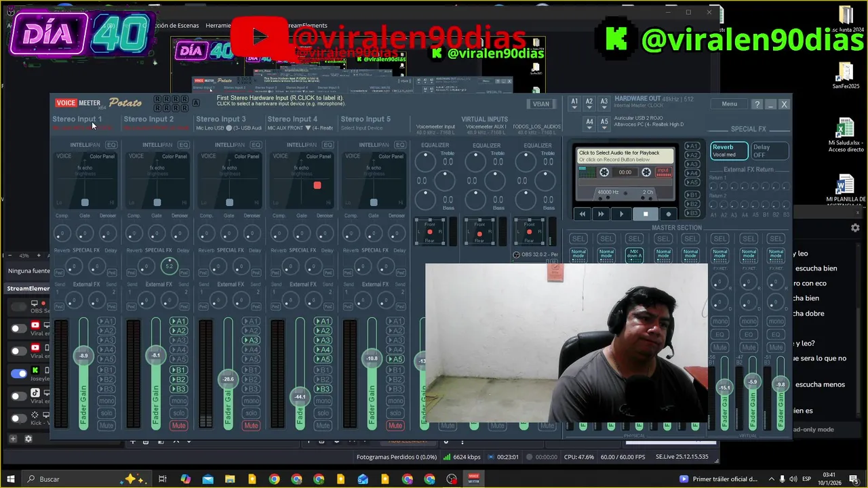Screen dimensions: 868x488
Task: Open EQ on Stereo Input 1
Action: coord(111,145)
